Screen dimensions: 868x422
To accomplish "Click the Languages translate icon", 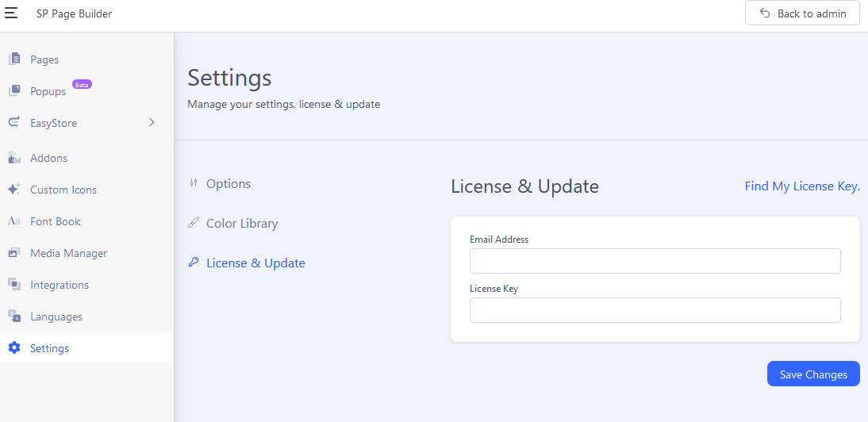I will (x=14, y=316).
